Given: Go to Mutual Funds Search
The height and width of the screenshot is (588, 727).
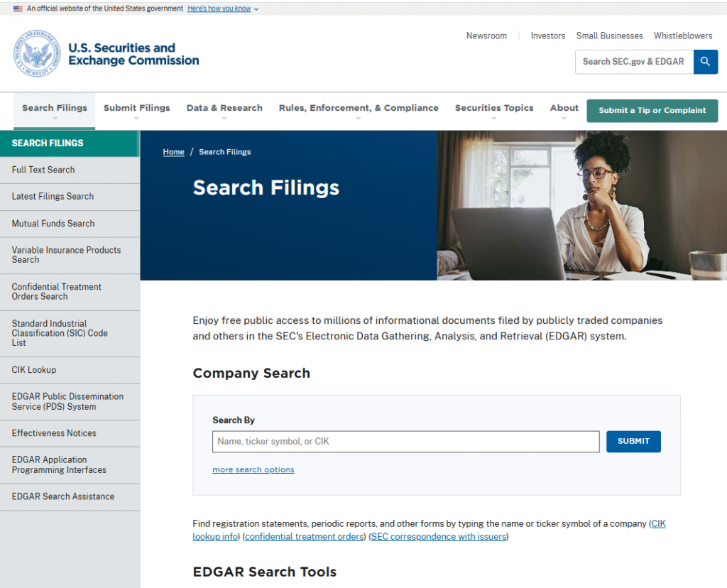Looking at the screenshot, I should pos(70,224).
